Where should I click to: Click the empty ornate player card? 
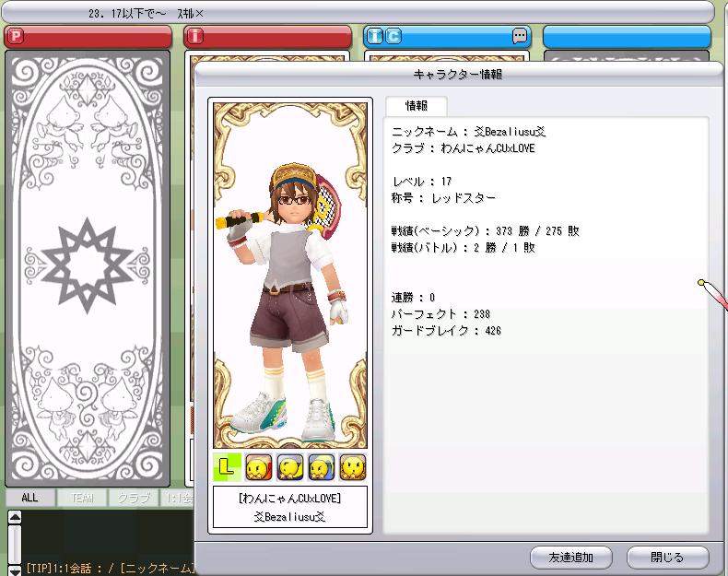click(x=87, y=267)
